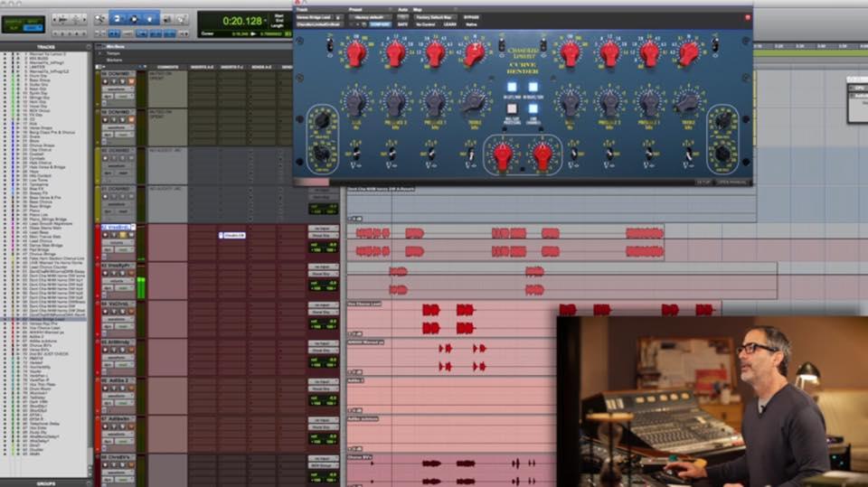Click the Native button in plug-in header
This screenshot has height=487, width=868.
click(471, 24)
